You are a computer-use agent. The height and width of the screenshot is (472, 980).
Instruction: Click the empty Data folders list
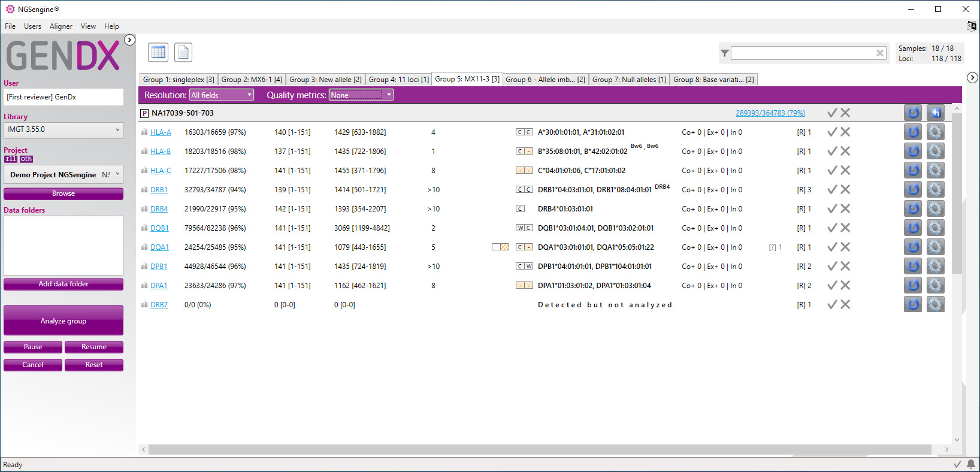(x=63, y=246)
